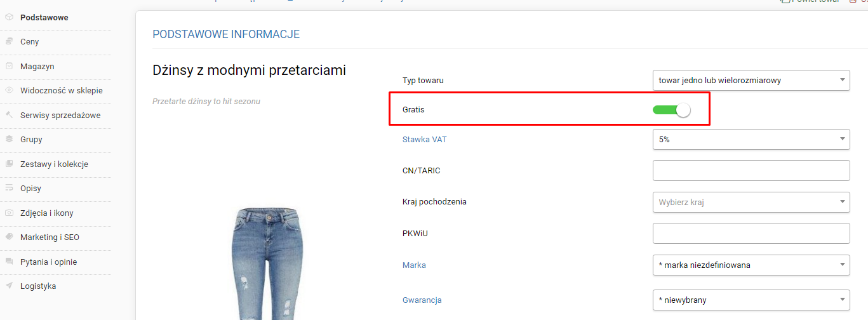Click the hammer icon for Serwisy sprzedażowe
The height and width of the screenshot is (320, 868).
[x=9, y=115]
